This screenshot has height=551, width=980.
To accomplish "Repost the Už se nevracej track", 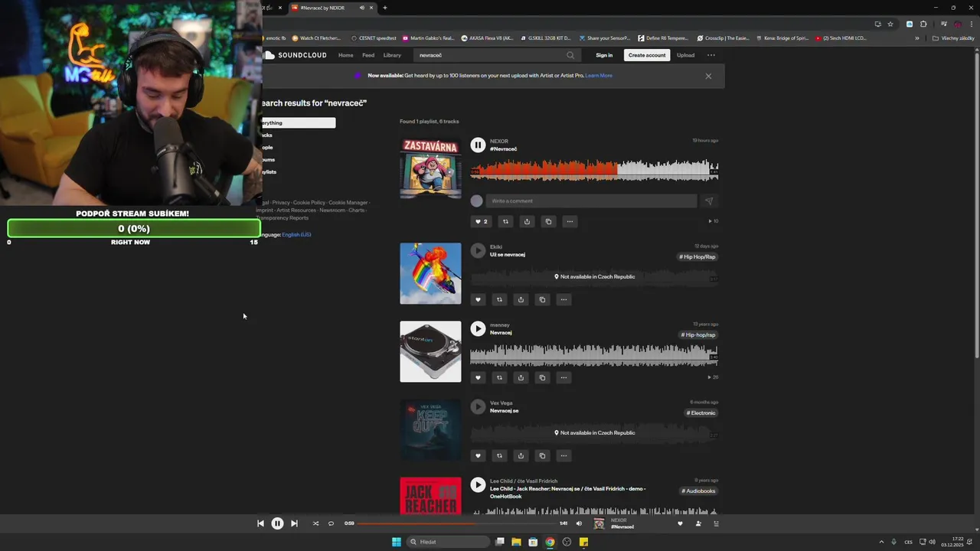I will 499,300.
